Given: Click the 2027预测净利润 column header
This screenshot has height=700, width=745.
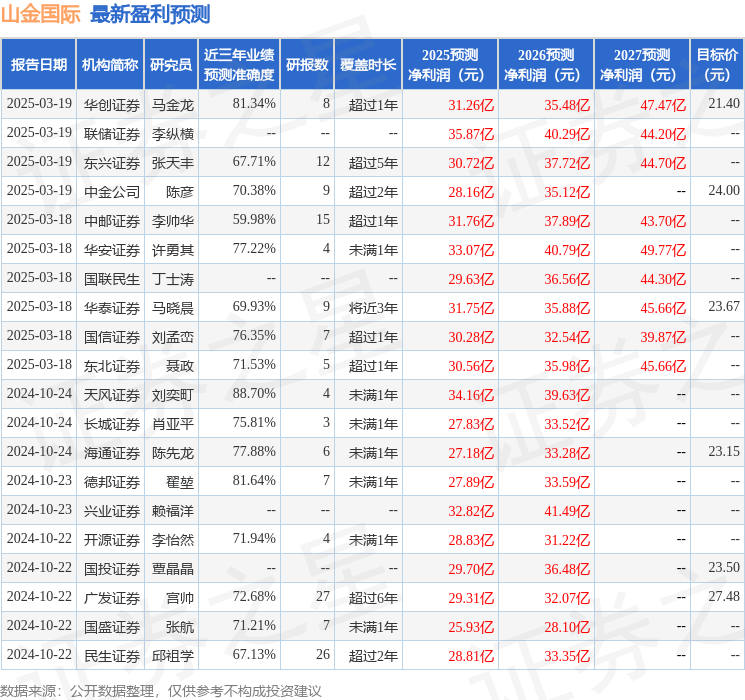Looking at the screenshot, I should click(642, 65).
